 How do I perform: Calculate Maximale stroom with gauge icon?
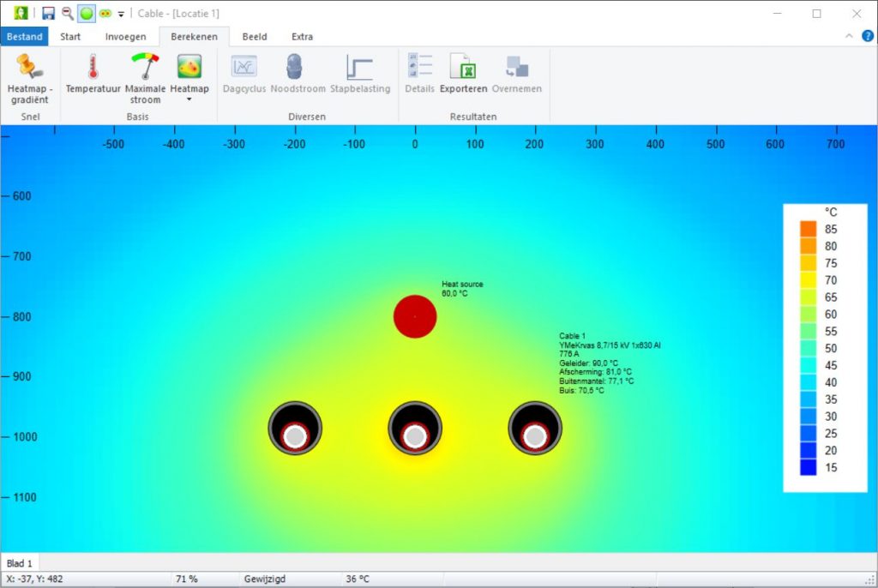pyautogui.click(x=145, y=78)
